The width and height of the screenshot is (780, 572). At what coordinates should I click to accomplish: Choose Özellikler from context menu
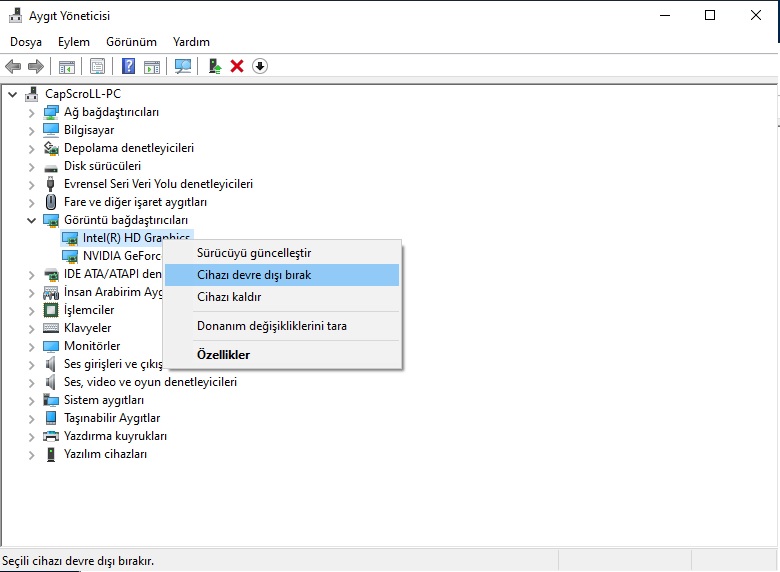pos(282,355)
